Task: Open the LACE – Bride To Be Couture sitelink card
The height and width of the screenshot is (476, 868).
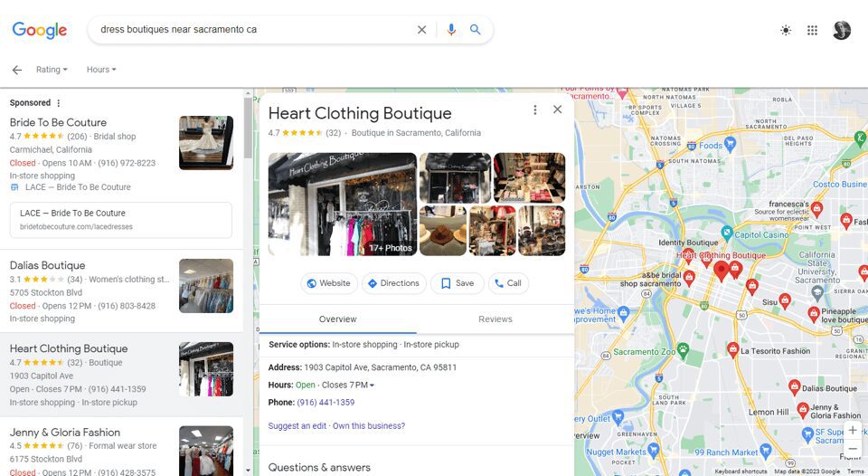Action: (121, 220)
